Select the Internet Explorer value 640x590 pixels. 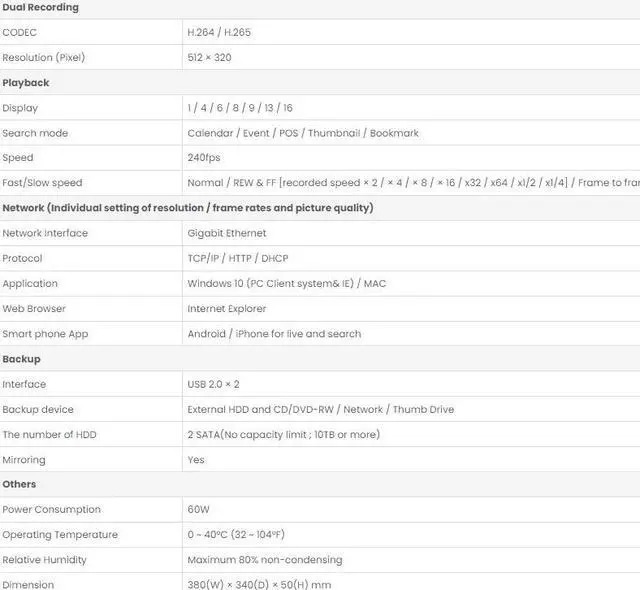coord(227,309)
